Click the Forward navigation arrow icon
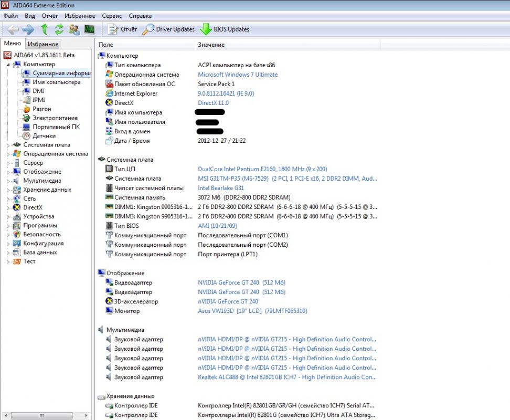Screen dimensions: 510x420 click(28, 29)
